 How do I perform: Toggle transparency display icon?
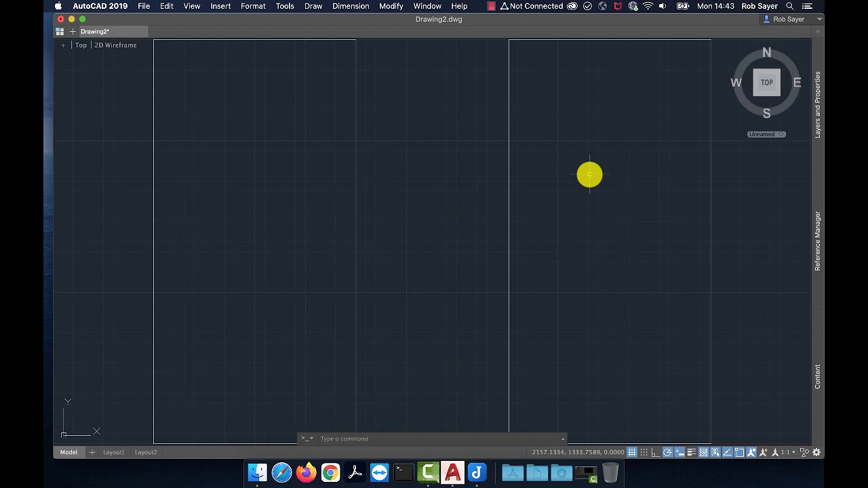coord(703,452)
